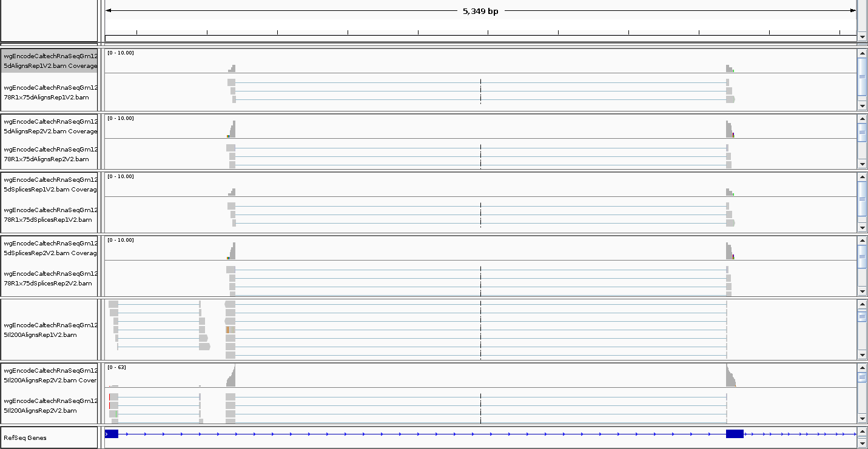Click scrollbar thumb of AlignsRep1V2 panel
The image size is (868, 449).
coord(862,76)
